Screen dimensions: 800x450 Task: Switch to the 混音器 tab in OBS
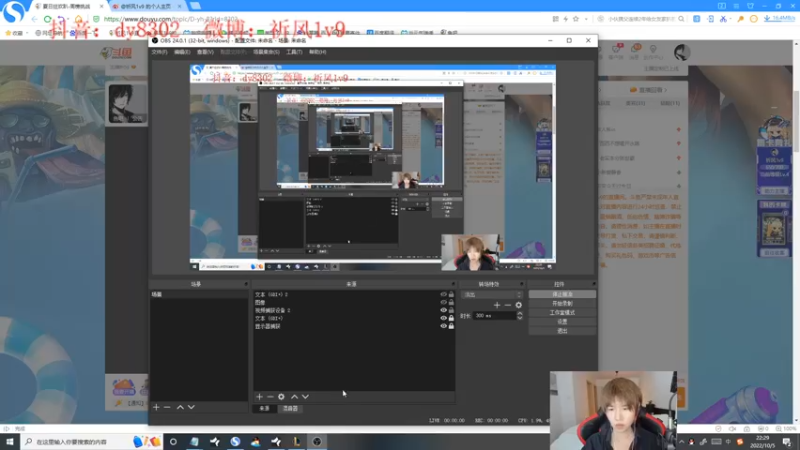pyautogui.click(x=290, y=409)
